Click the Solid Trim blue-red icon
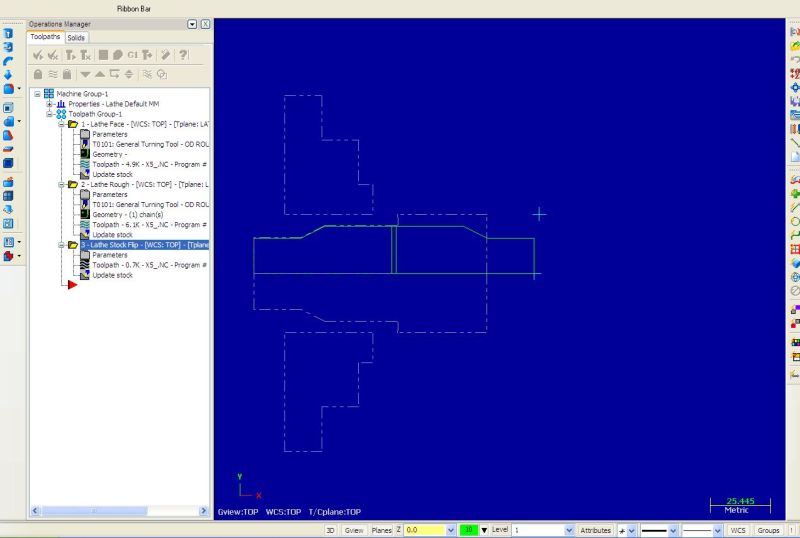The height and width of the screenshot is (538, 800). click(x=8, y=135)
